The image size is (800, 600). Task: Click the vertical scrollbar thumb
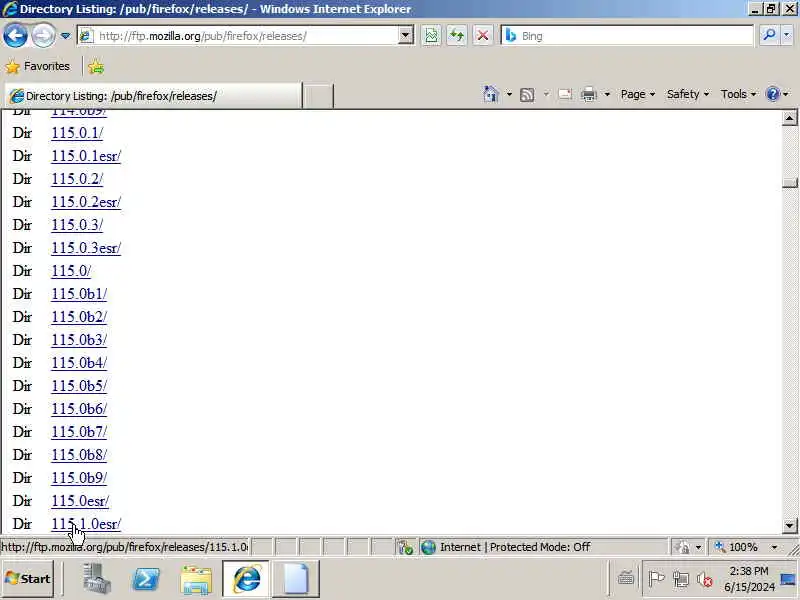click(x=789, y=183)
